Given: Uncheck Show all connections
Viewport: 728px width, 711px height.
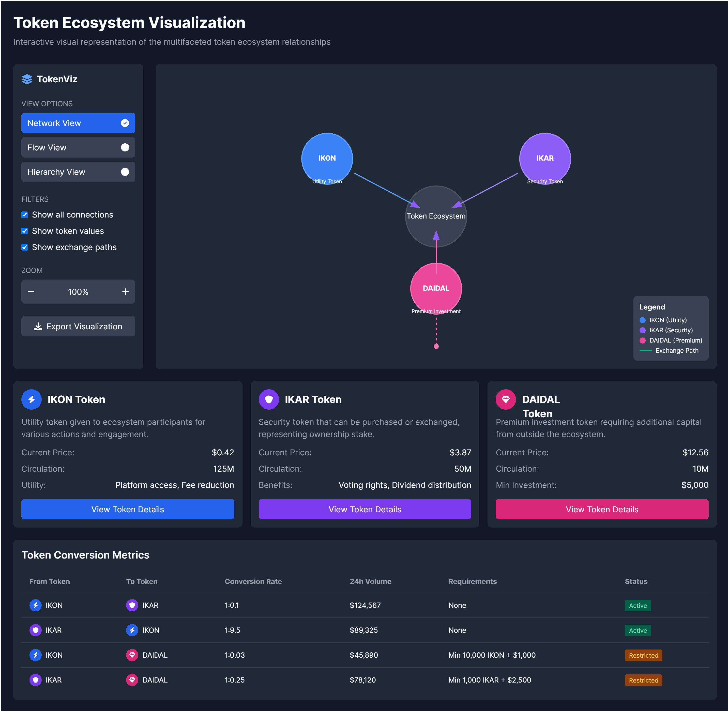Looking at the screenshot, I should point(25,215).
